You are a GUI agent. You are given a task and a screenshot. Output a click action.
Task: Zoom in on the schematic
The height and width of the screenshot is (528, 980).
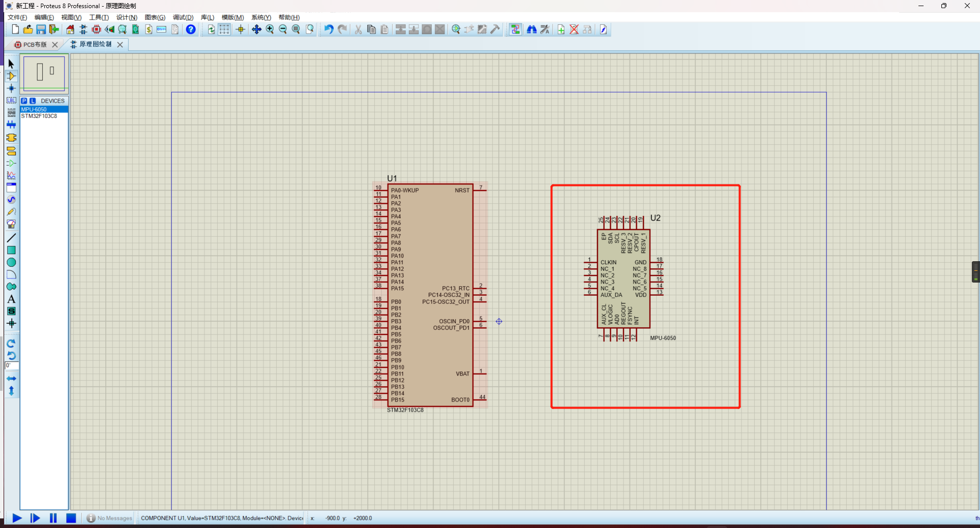click(270, 29)
